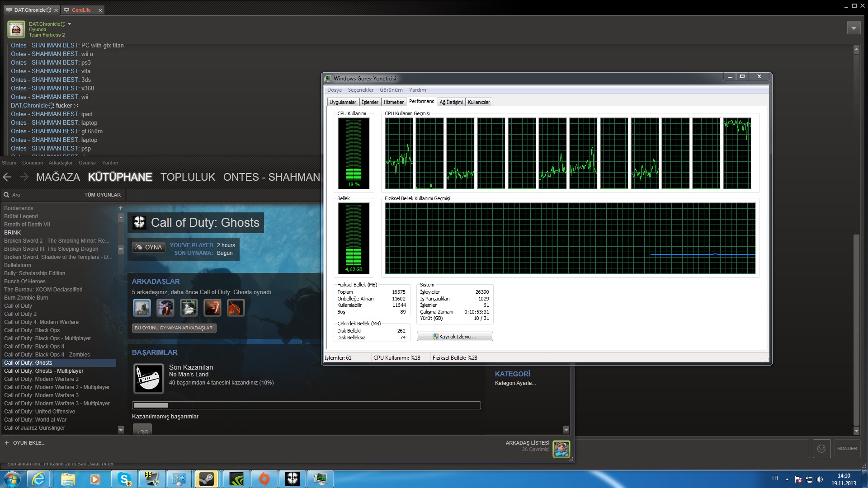Close the DAT.Chronicle chat tab
Viewport: 868px width, 488px height.
point(56,10)
